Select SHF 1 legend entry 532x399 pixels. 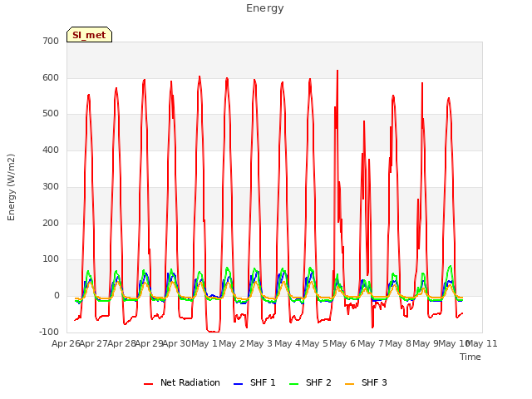point(254,382)
